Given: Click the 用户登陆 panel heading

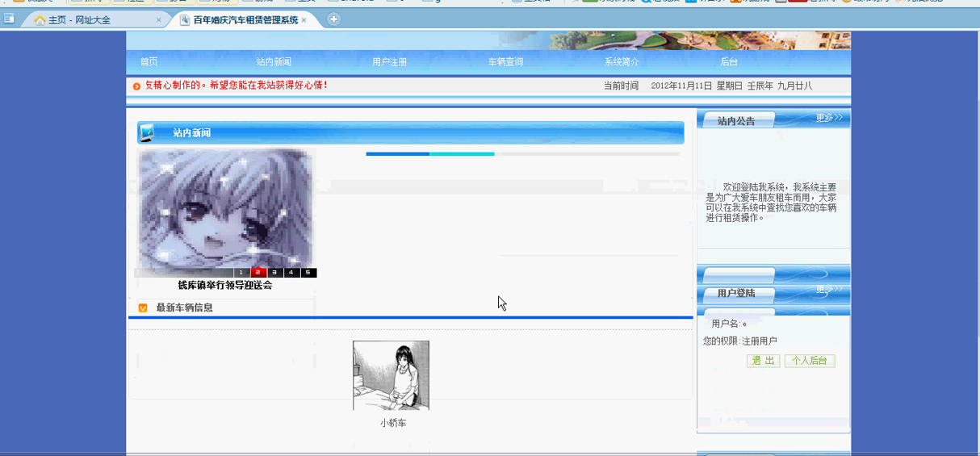Looking at the screenshot, I should 736,293.
